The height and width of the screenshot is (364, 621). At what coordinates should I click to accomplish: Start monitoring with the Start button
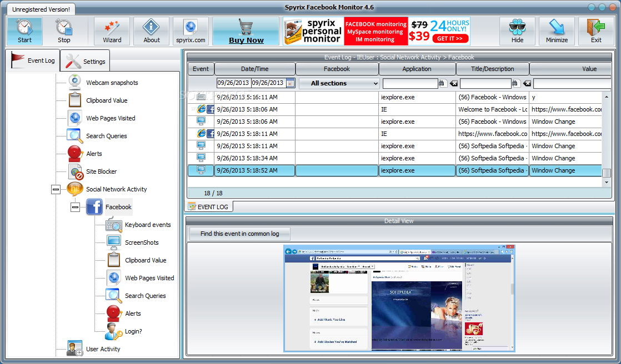coord(24,31)
